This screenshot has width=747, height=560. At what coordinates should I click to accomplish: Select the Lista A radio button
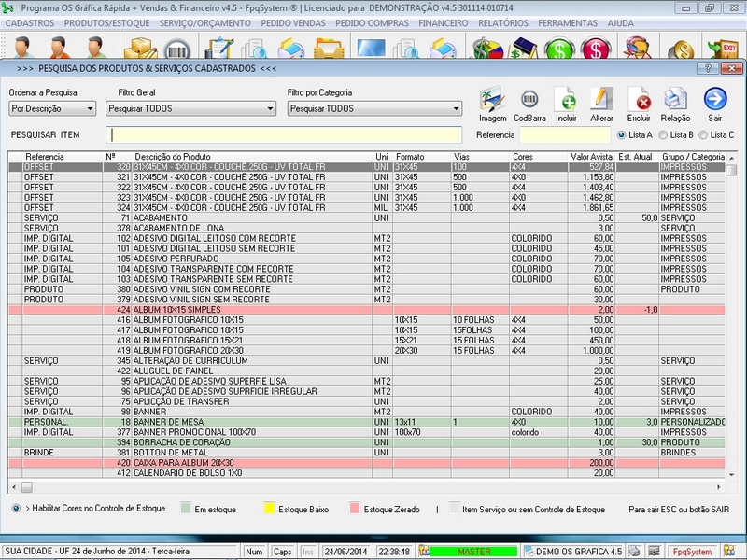(x=621, y=135)
